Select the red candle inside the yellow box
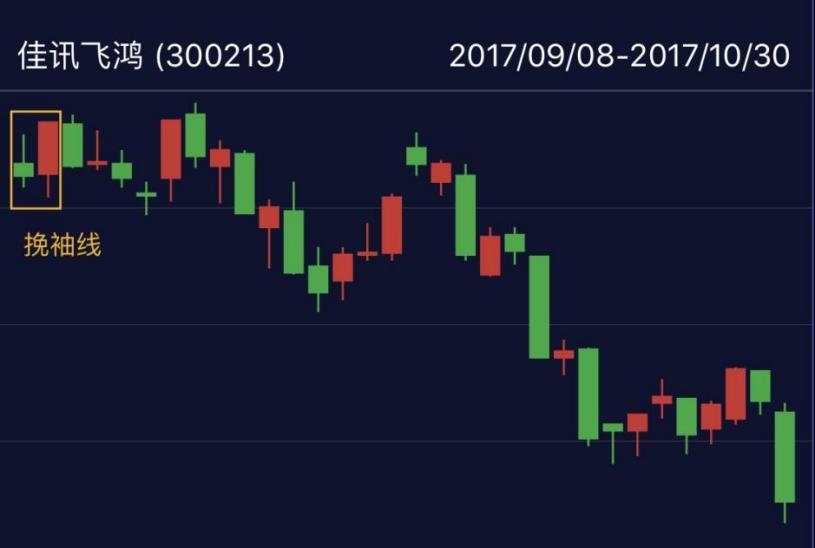The height and width of the screenshot is (548, 815). pyautogui.click(x=48, y=148)
